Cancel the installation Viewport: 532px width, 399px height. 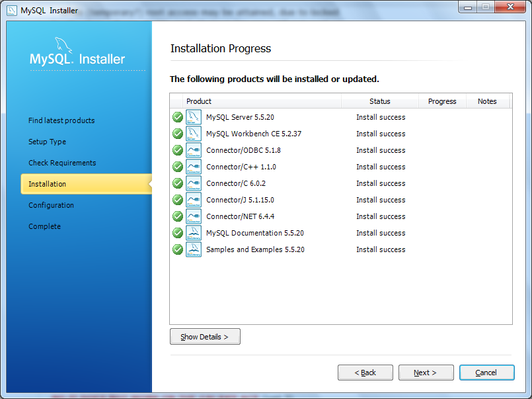pyautogui.click(x=487, y=373)
